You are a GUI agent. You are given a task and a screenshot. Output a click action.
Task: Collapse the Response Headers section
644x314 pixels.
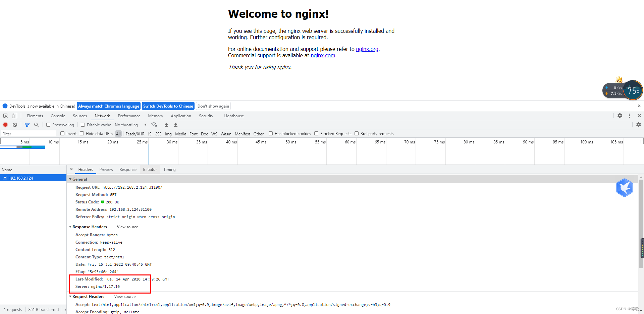point(70,227)
